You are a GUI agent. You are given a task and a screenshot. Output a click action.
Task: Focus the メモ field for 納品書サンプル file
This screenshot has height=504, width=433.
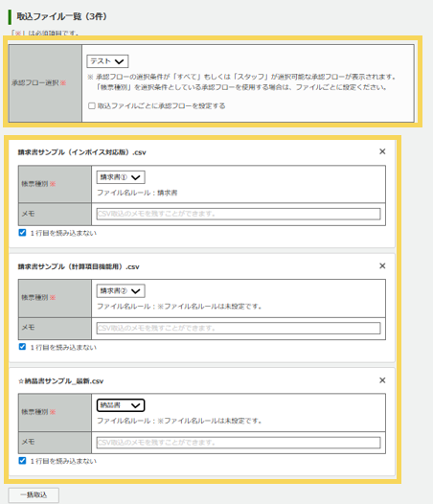(239, 443)
